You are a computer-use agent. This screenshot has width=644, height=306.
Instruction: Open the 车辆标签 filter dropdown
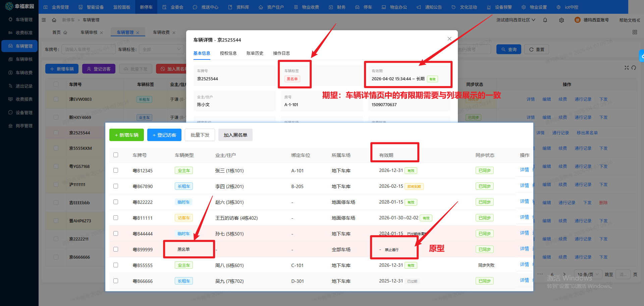pos(161,49)
